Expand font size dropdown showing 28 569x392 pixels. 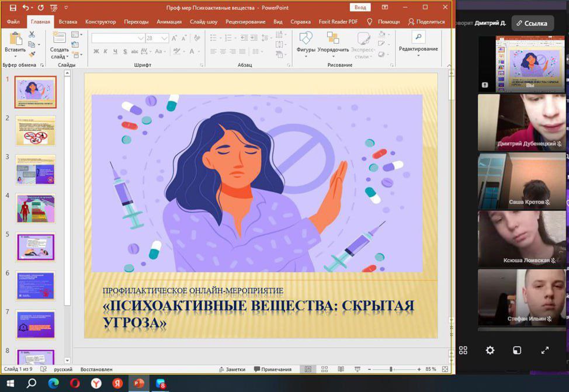(x=164, y=38)
